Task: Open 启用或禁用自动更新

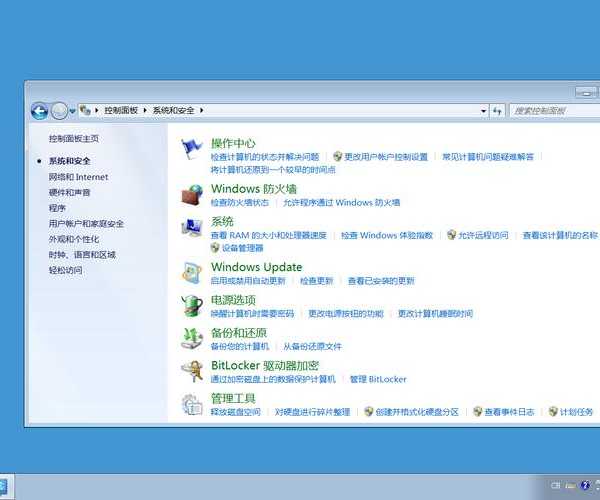Action: (x=248, y=281)
